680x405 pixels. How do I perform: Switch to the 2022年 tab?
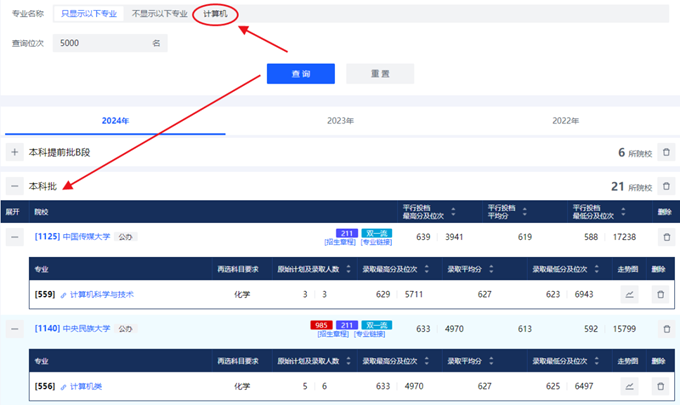(x=565, y=120)
